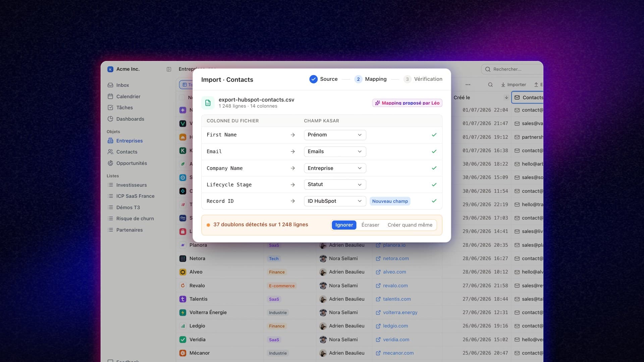The image size is (644, 362).
Task: Open the ID HubSpot field dropdown
Action: point(335,201)
